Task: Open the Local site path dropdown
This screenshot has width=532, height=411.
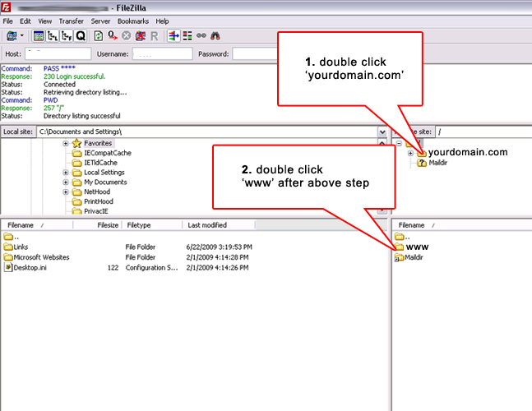Action: click(x=382, y=132)
